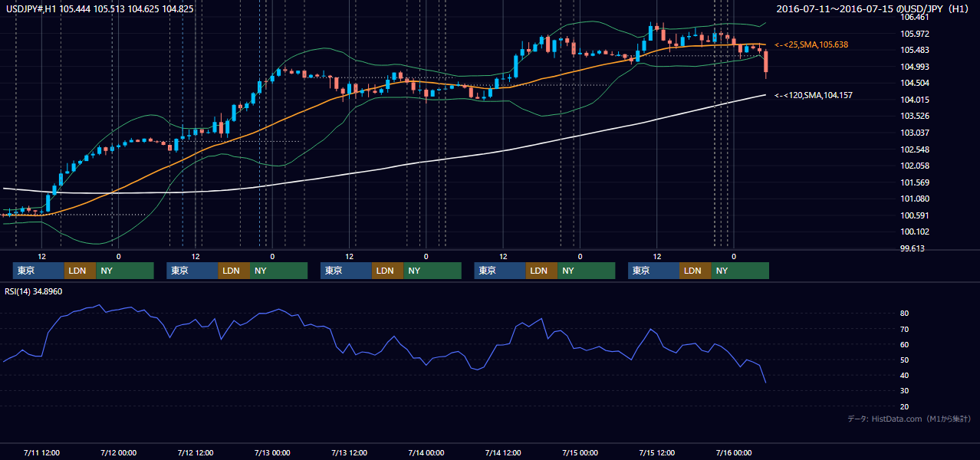
Task: Select the 7/13 12:00 date marker
Action: [349, 452]
